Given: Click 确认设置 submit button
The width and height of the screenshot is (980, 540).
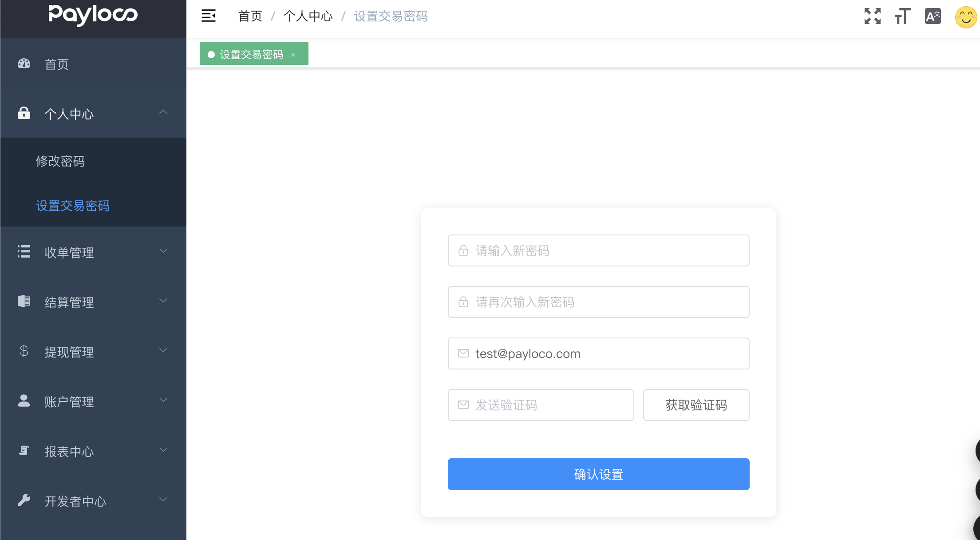Looking at the screenshot, I should click(598, 474).
